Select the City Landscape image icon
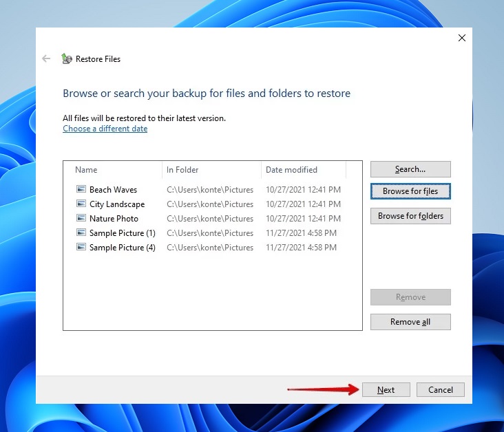Viewport: 504px width, 432px height. point(81,204)
